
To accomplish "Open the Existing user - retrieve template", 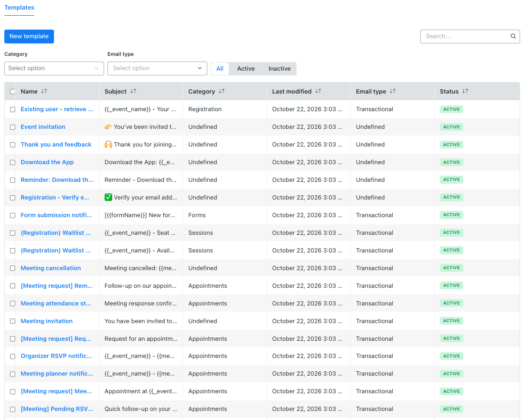I will pos(57,109).
